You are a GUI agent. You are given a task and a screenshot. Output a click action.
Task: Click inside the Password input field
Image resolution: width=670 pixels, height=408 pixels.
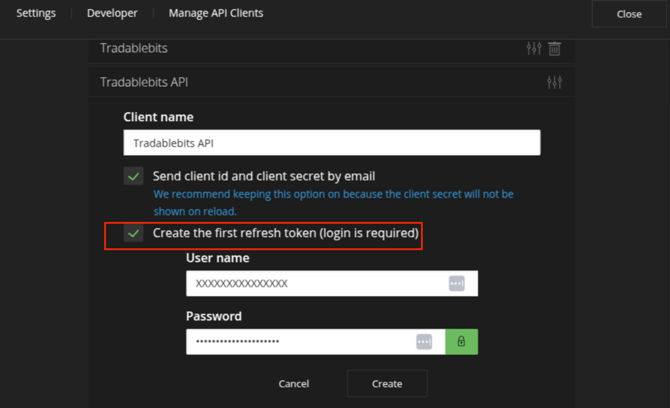pos(298,342)
